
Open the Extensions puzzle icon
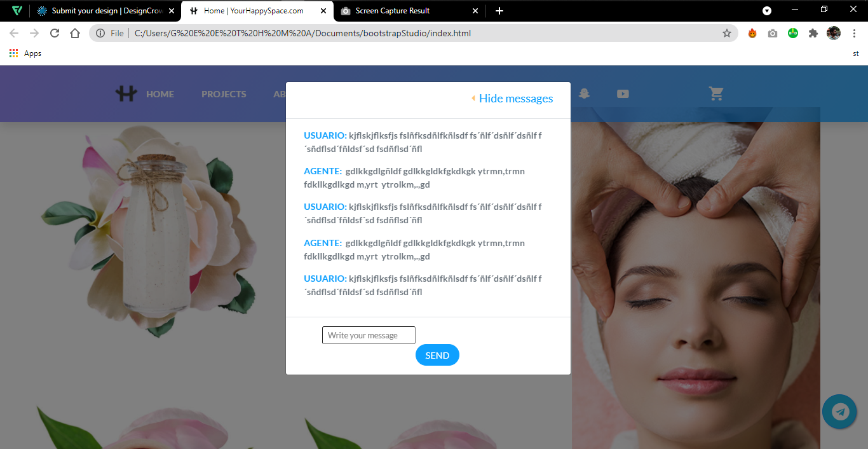pyautogui.click(x=813, y=33)
